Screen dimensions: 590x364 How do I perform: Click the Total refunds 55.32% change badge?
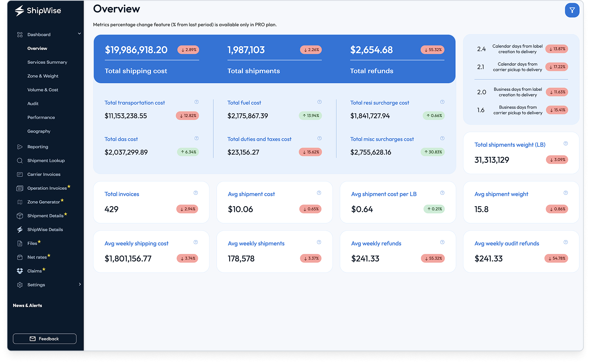(x=432, y=50)
